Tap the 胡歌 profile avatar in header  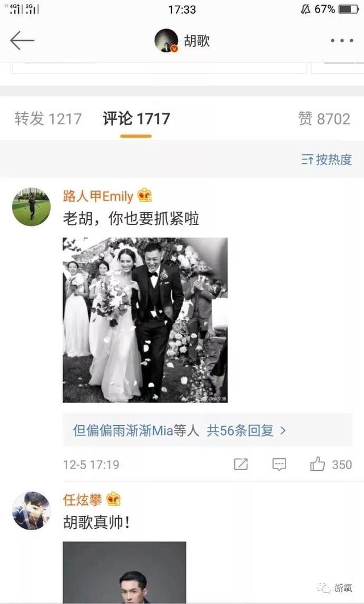(x=166, y=40)
